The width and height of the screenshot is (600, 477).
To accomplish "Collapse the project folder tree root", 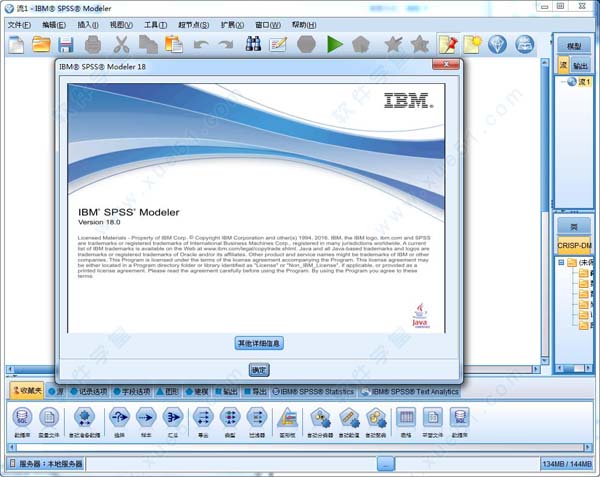I will click(561, 262).
